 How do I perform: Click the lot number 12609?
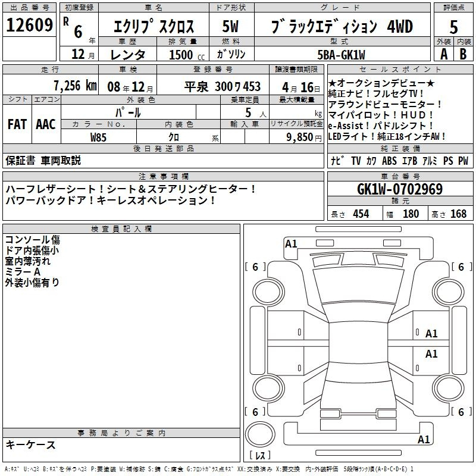click(29, 26)
